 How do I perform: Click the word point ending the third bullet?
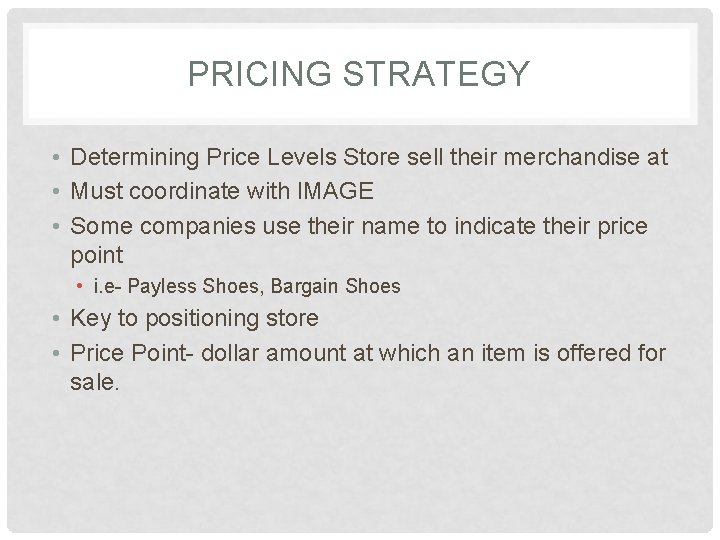[96, 255]
